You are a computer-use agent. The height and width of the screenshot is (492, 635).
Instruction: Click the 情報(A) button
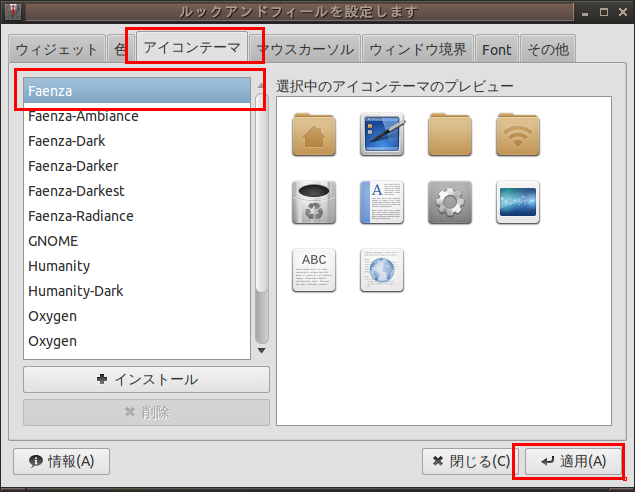click(x=62, y=461)
